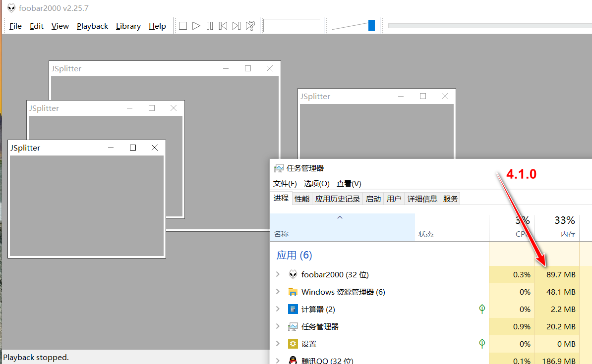Click the Playback stopped status bar text
Image resolution: width=592 pixels, height=364 pixels.
click(36, 357)
